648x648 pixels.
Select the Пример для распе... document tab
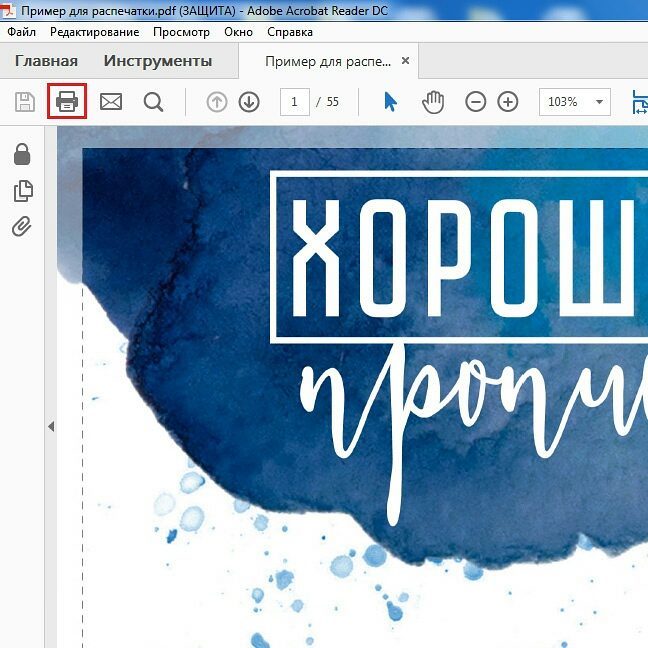[x=328, y=61]
